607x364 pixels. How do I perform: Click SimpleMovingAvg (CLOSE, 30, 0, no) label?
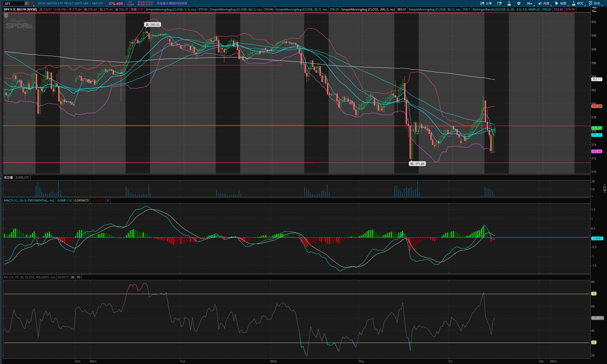pyautogui.click(x=435, y=9)
